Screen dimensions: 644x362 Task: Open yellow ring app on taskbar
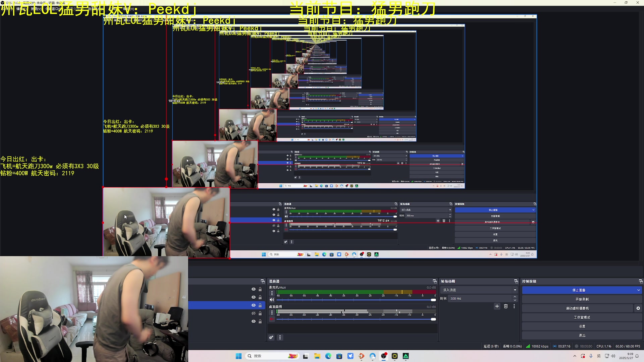coord(395,356)
